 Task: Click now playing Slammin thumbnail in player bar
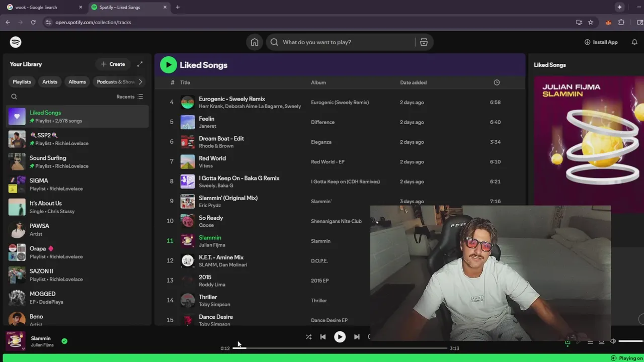[16, 341]
